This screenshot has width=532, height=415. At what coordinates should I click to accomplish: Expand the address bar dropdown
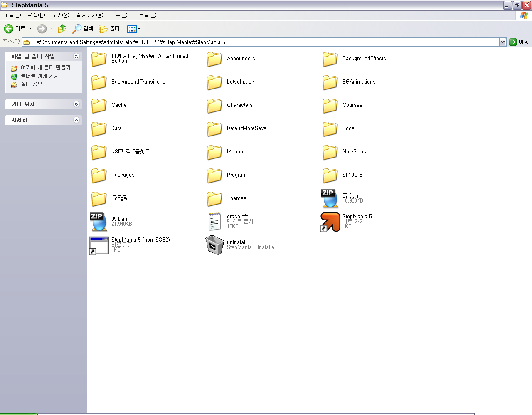(x=502, y=42)
